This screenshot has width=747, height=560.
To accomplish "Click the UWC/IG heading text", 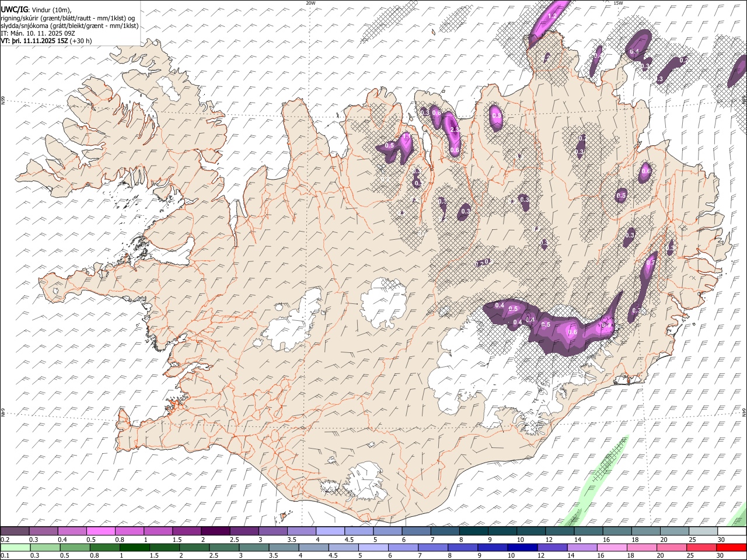I will [x=15, y=10].
